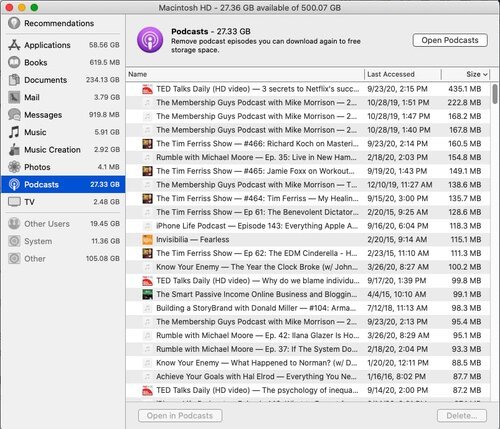Click TED Talks Netflix episode artwork icon

pyautogui.click(x=147, y=89)
